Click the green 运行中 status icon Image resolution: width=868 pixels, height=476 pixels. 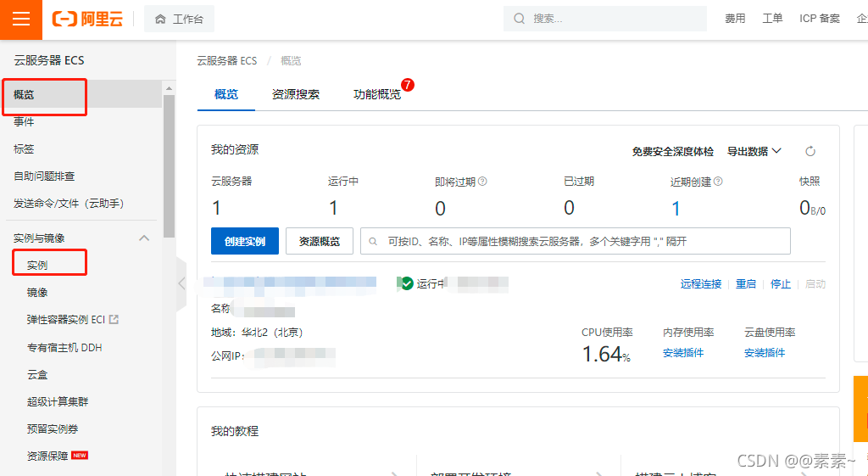[407, 283]
